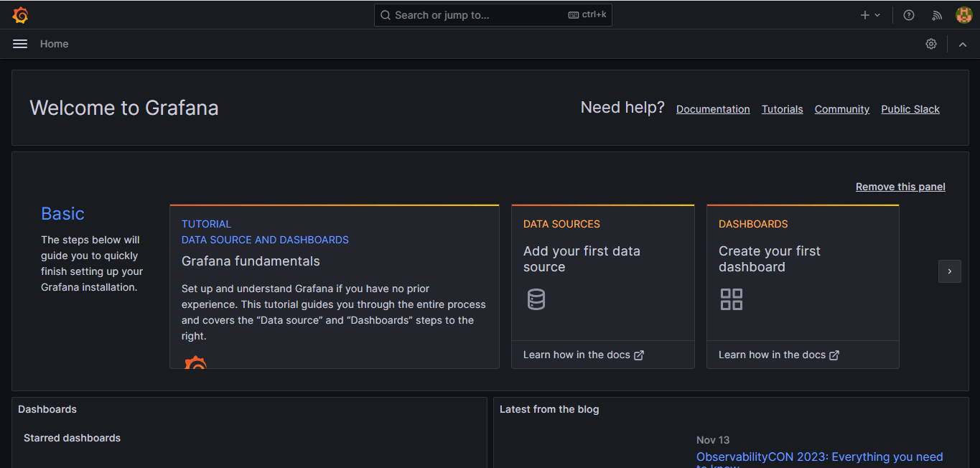This screenshot has width=980, height=468.
Task: Open the ObservabilityCON 2023 blog post
Action: coord(818,457)
